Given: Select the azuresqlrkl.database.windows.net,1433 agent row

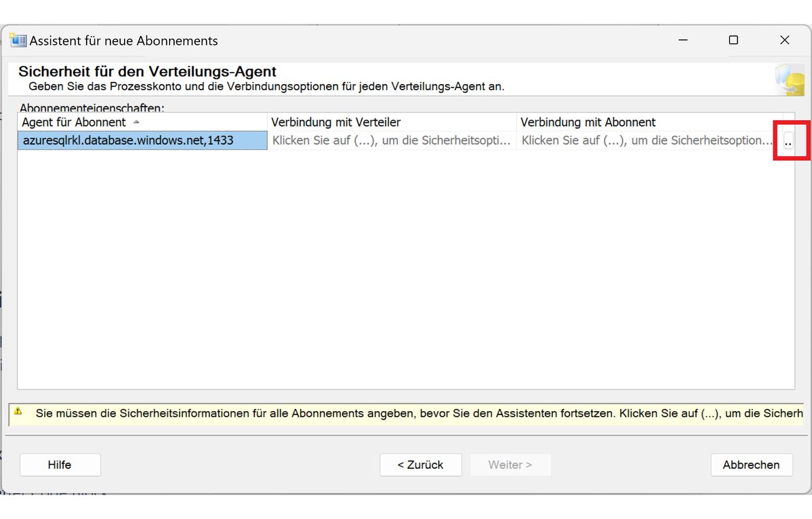Looking at the screenshot, I should (x=142, y=140).
